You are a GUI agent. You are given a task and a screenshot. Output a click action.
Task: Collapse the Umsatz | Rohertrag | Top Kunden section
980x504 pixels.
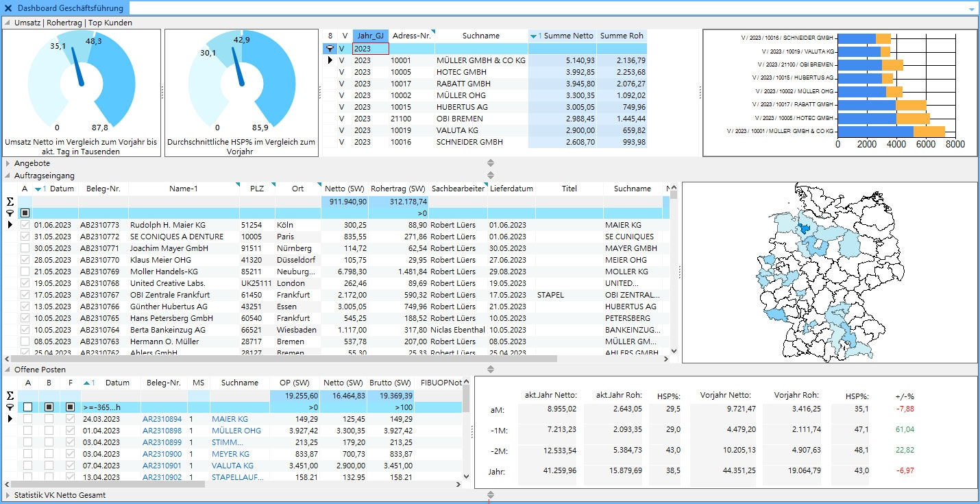8,23
